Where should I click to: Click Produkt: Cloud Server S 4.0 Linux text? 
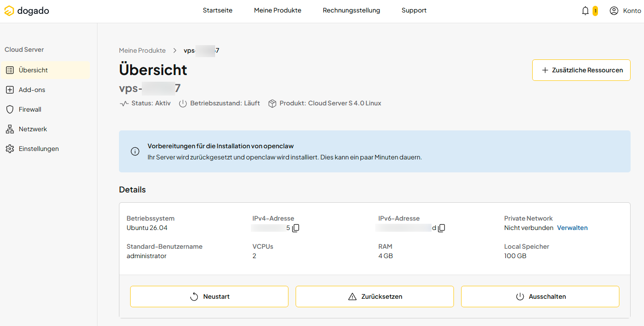pyautogui.click(x=330, y=103)
